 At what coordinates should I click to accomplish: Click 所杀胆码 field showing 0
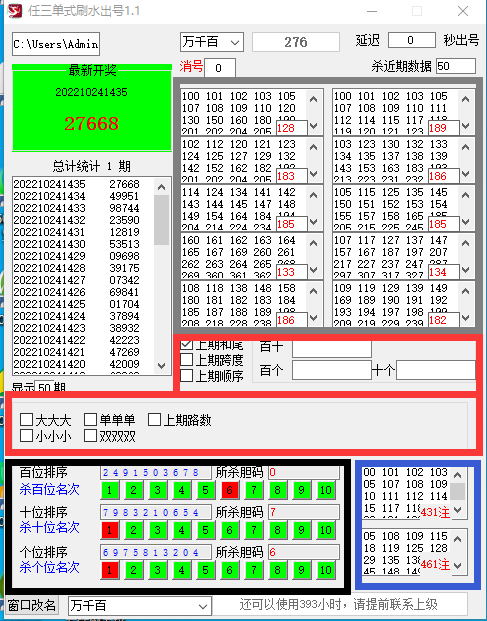(304, 472)
